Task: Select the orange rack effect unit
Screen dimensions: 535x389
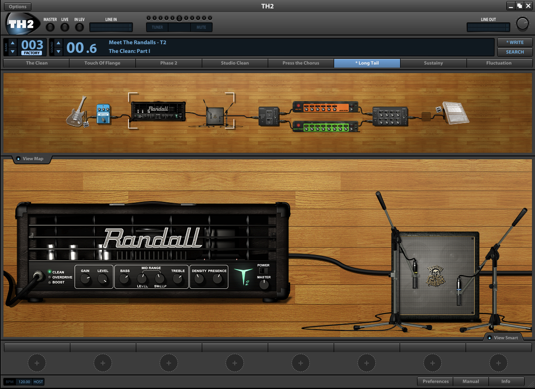Action: pos(325,107)
